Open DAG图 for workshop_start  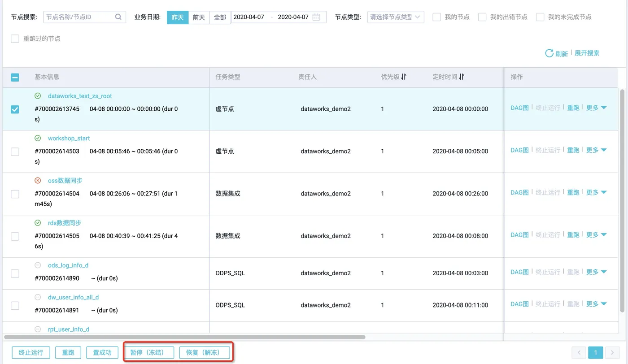(519, 150)
